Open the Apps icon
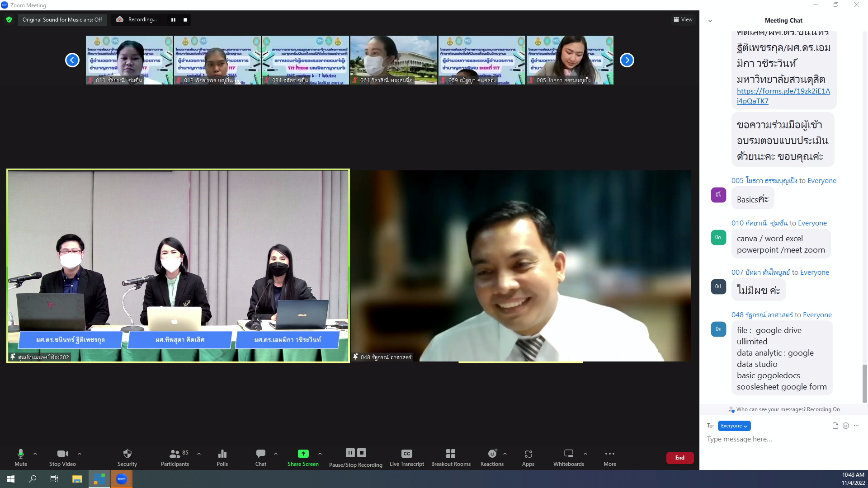This screenshot has width=868, height=488. [x=528, y=454]
